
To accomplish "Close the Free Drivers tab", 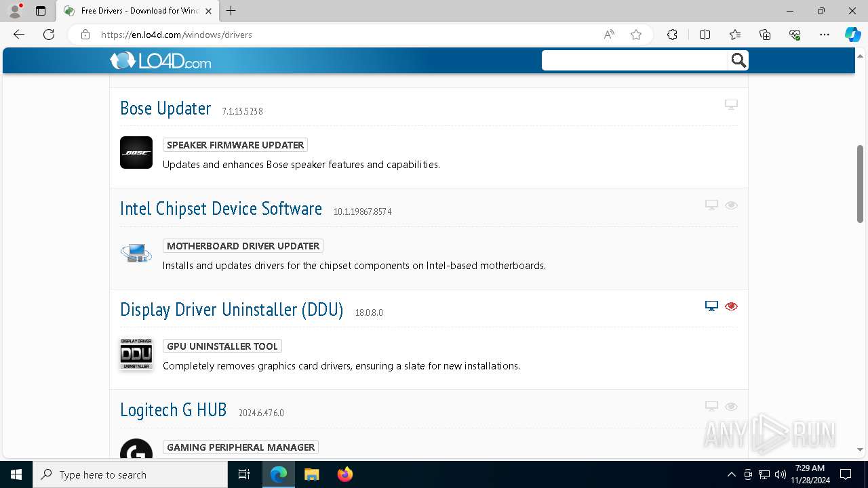I will [x=208, y=11].
